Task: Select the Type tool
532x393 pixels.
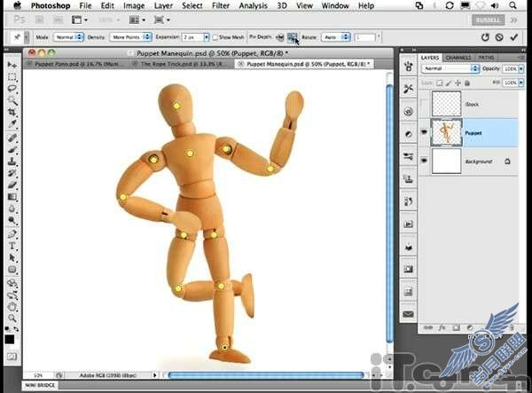Action: pos(12,246)
